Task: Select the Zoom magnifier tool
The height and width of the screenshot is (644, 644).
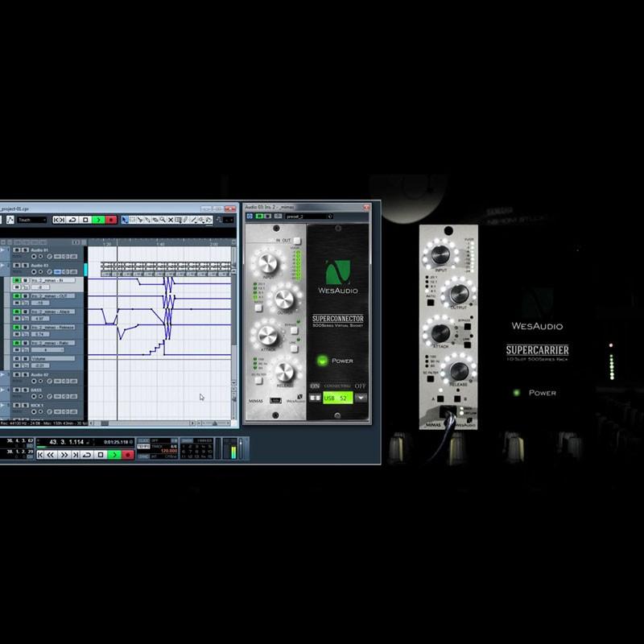Action: (x=163, y=219)
